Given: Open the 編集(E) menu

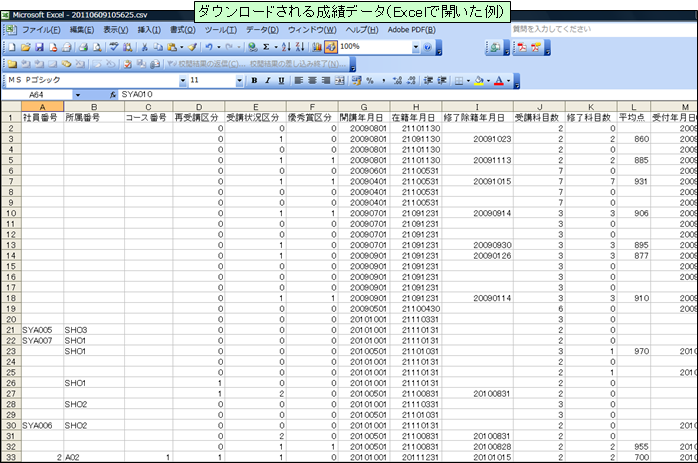Looking at the screenshot, I should 82,30.
